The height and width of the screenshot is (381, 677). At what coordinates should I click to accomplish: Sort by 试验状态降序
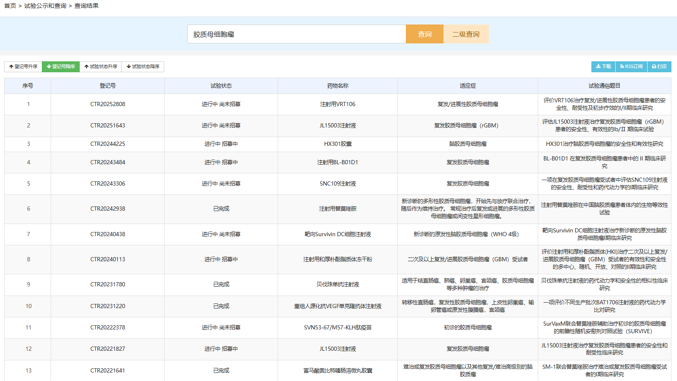click(x=143, y=67)
